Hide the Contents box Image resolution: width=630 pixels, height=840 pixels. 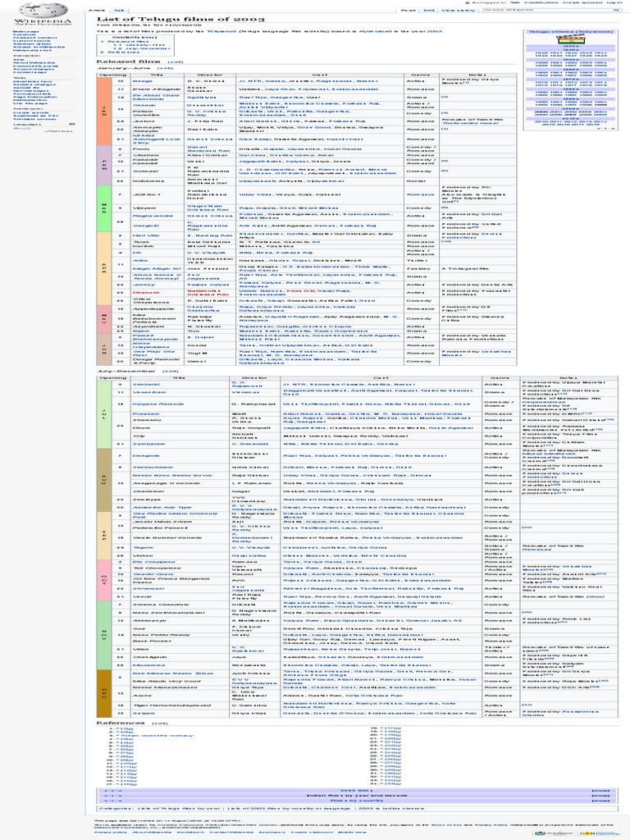[x=149, y=37]
